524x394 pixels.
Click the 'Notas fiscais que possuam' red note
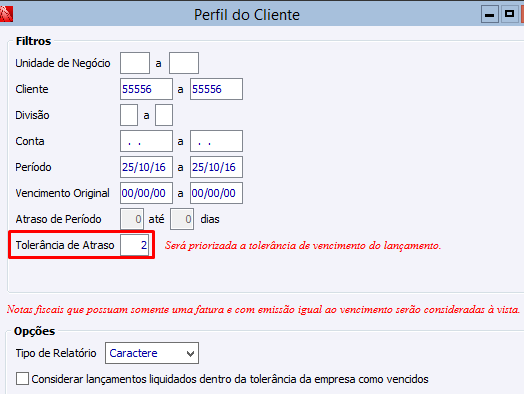tap(263, 310)
